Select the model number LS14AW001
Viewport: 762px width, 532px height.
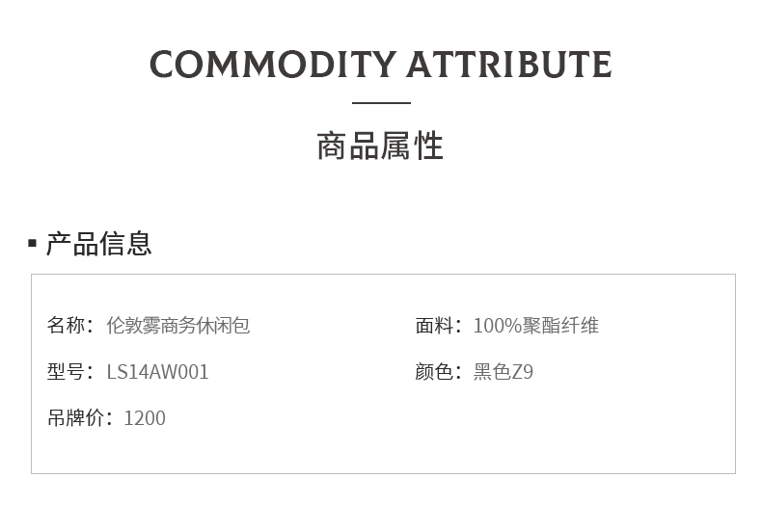pos(157,372)
